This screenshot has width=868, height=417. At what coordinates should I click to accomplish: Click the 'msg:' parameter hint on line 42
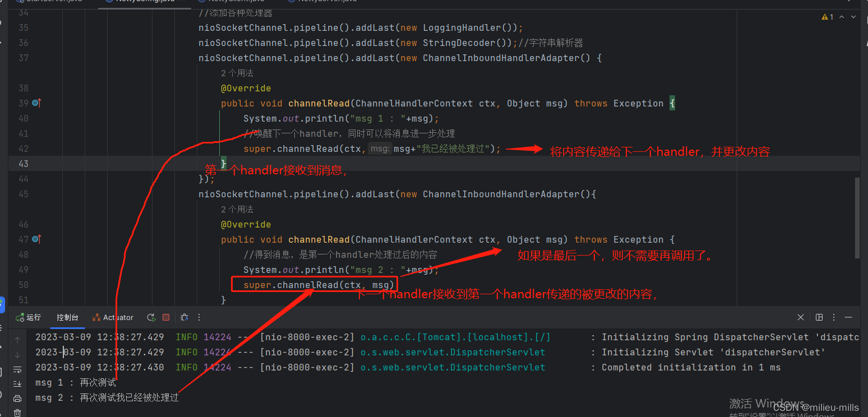[380, 149]
